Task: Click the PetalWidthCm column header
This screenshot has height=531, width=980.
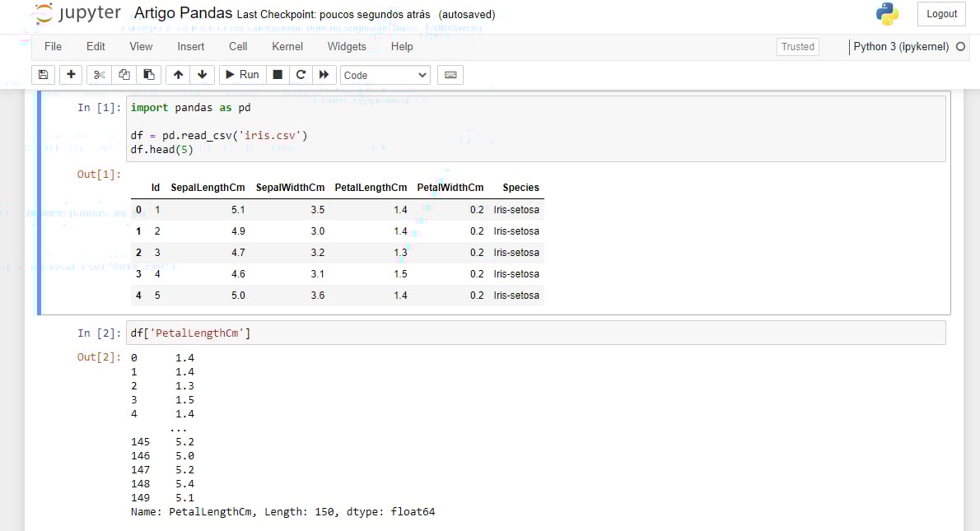Action: tap(450, 188)
